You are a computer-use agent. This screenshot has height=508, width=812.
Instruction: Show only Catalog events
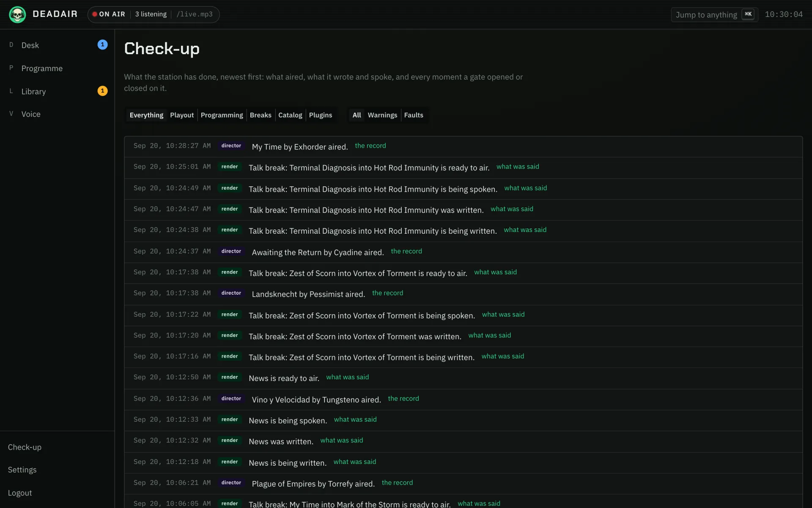click(290, 115)
